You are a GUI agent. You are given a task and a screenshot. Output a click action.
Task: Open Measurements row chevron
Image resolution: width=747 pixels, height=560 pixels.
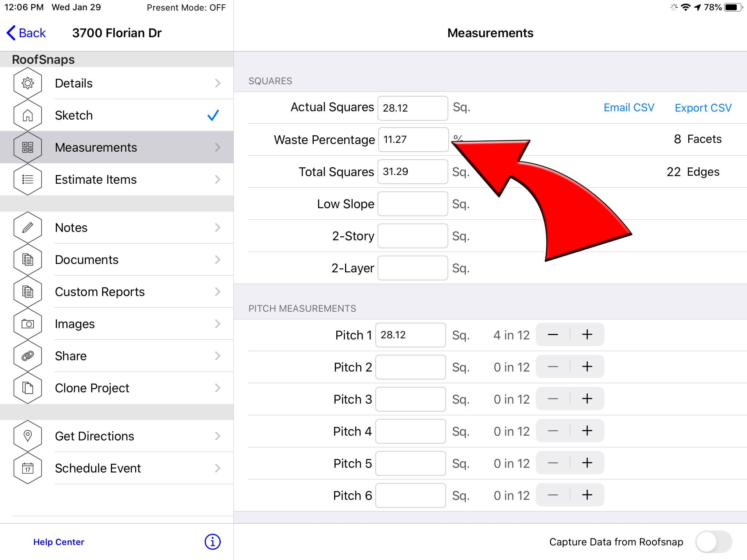(218, 147)
